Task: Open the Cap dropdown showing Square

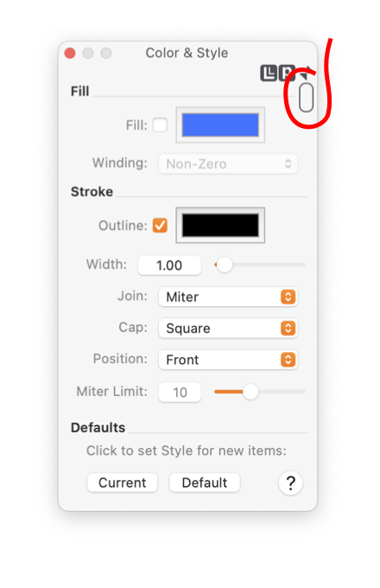Action: (x=228, y=329)
